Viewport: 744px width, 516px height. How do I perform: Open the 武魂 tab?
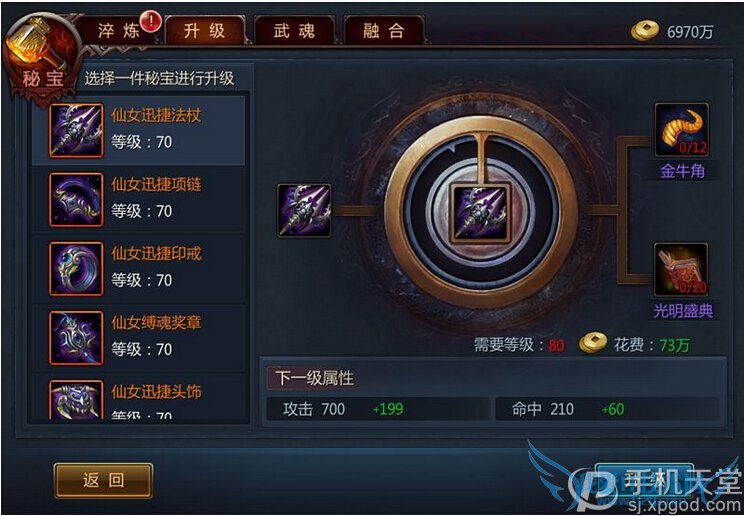point(294,31)
